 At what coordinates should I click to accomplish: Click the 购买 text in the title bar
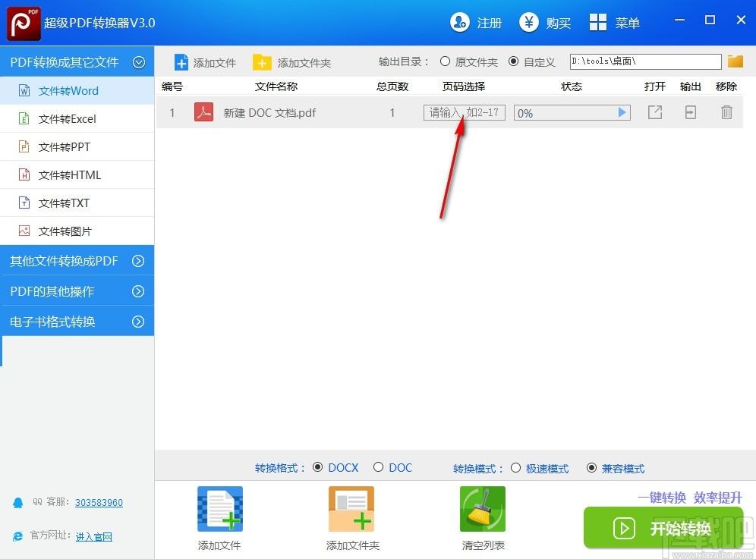(x=559, y=23)
